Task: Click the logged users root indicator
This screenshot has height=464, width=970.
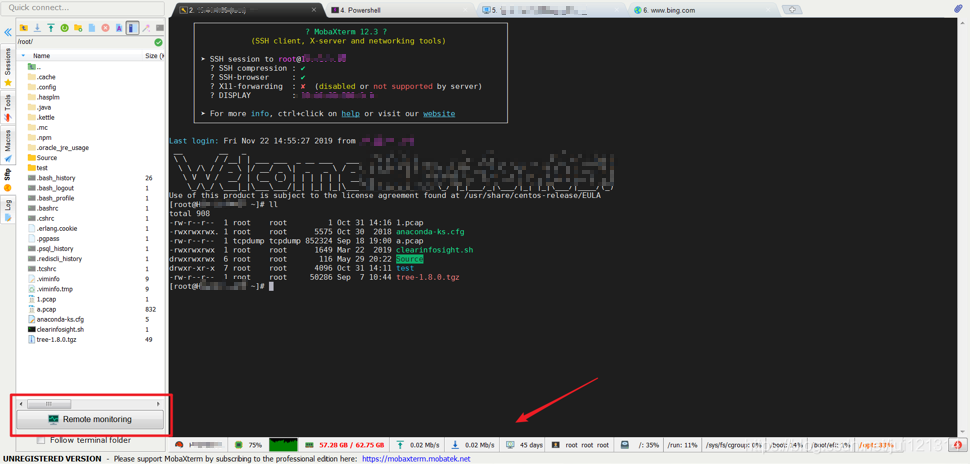Action: pos(580,445)
